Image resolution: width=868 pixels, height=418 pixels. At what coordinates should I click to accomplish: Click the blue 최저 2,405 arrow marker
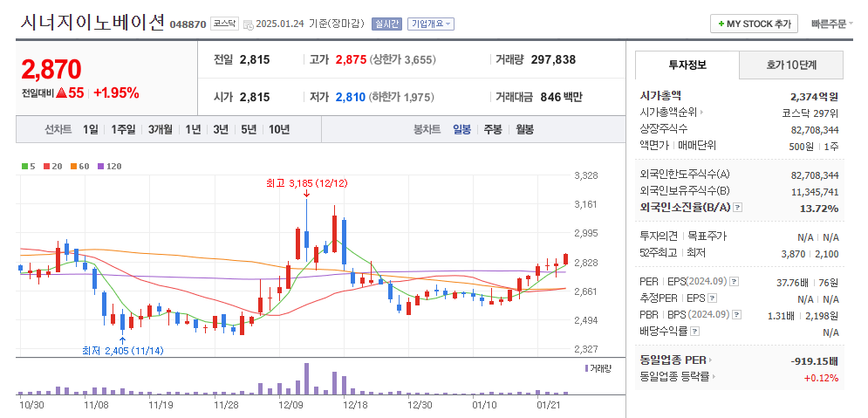pos(122,340)
